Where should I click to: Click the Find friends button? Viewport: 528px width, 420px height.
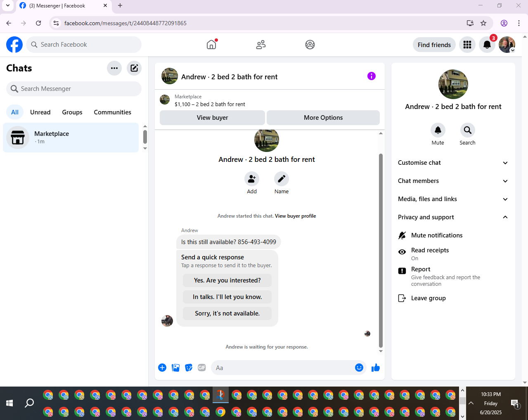434,45
